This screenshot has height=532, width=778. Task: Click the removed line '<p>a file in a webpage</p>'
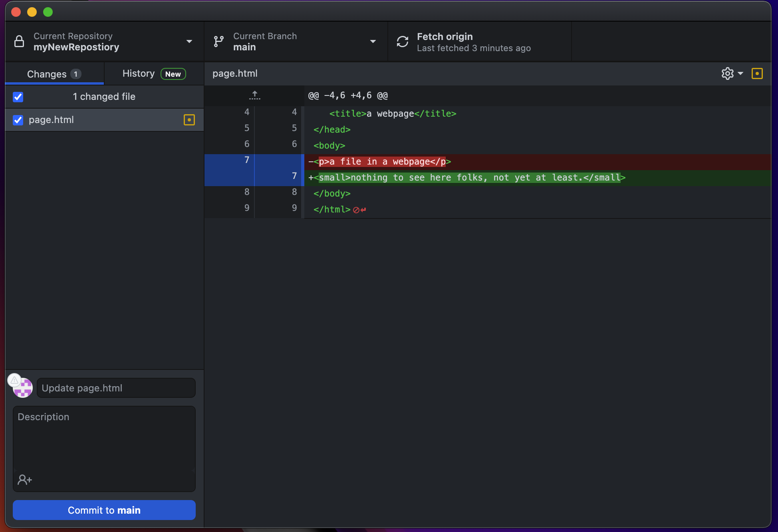coord(538,162)
